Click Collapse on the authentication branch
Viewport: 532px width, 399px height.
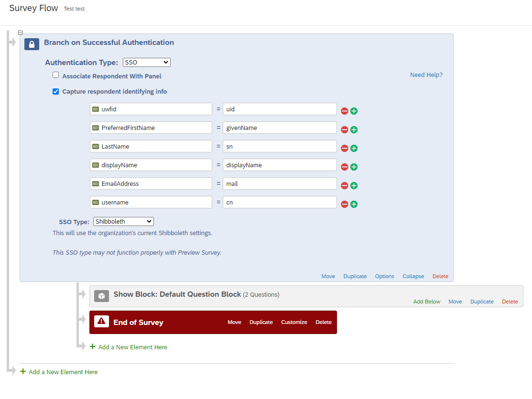point(413,276)
